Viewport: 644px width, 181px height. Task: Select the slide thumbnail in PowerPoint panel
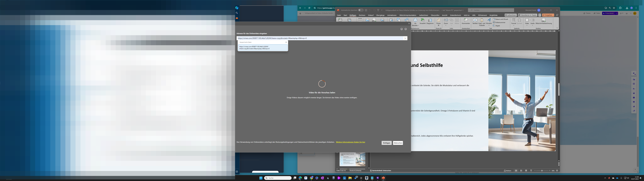click(352, 159)
